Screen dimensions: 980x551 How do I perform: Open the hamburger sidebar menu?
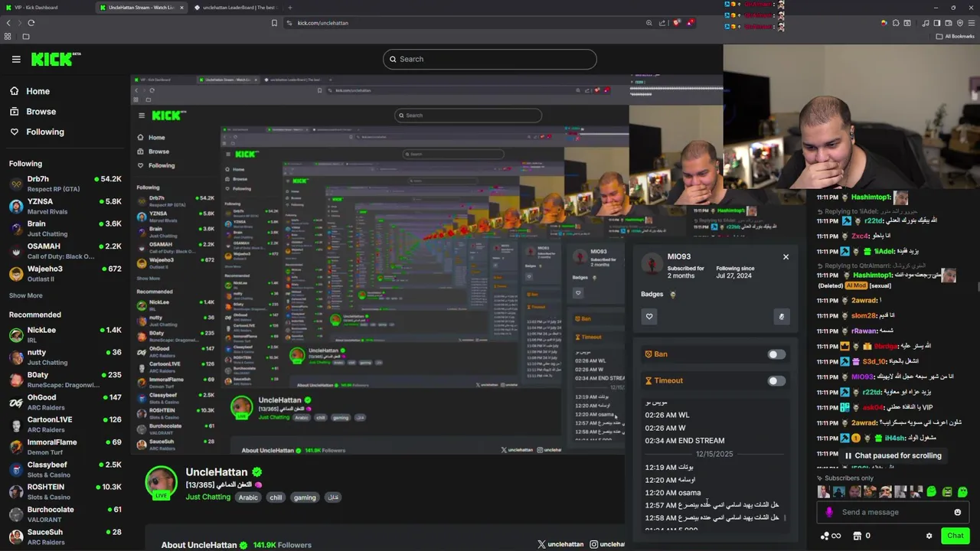point(16,59)
